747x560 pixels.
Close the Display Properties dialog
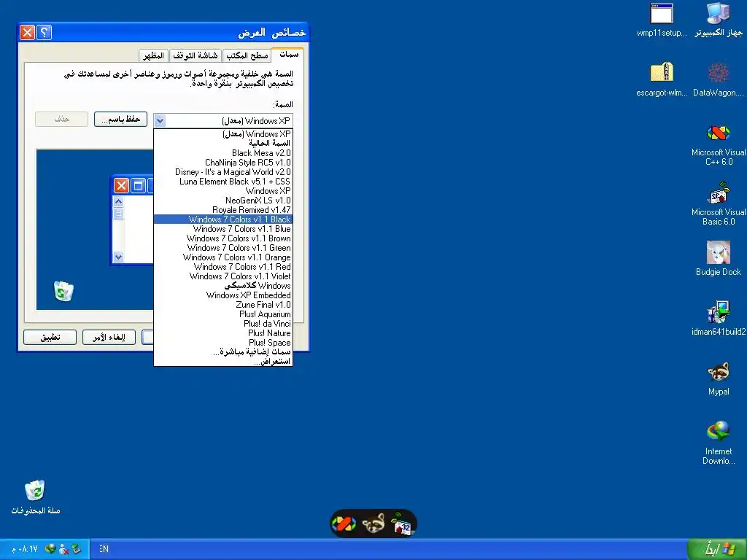click(28, 32)
